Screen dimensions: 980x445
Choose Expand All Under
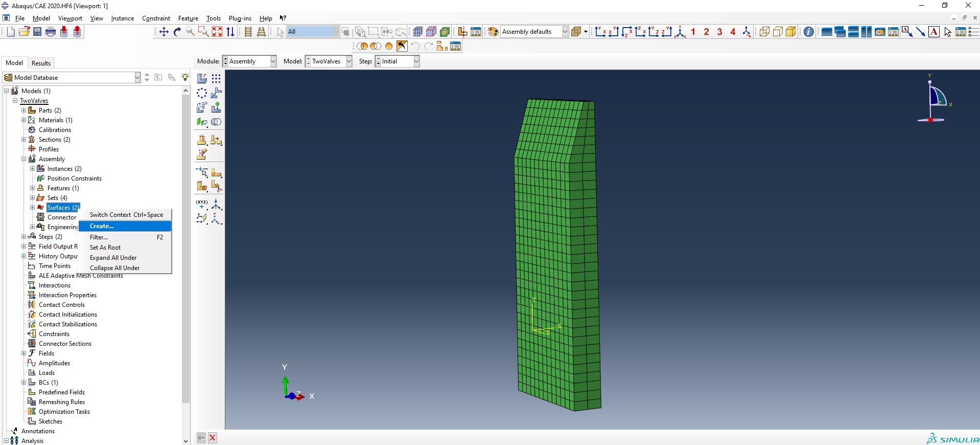coord(125,258)
